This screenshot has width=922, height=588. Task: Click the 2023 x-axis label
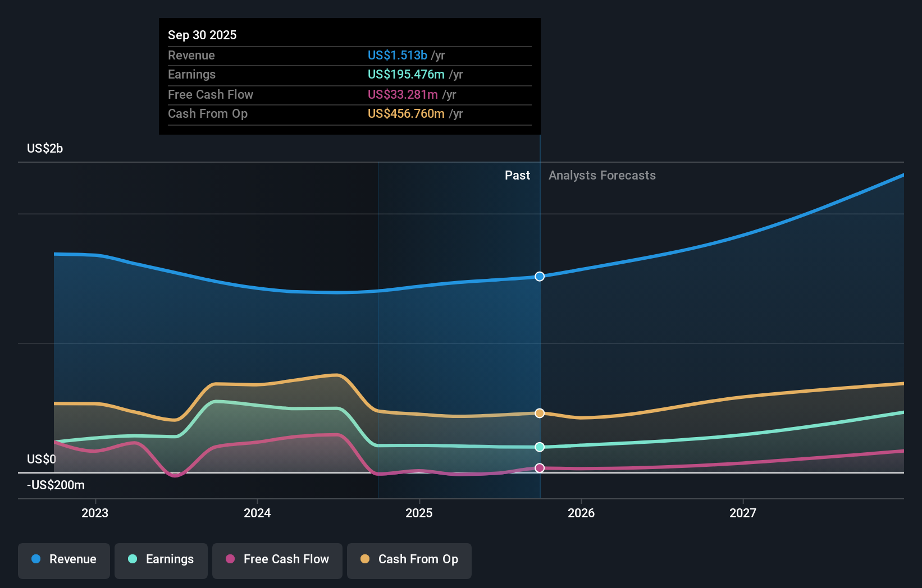95,513
